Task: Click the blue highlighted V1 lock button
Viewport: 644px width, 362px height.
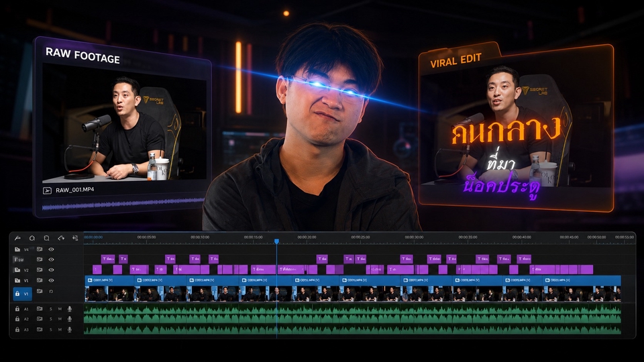Action: (x=22, y=294)
